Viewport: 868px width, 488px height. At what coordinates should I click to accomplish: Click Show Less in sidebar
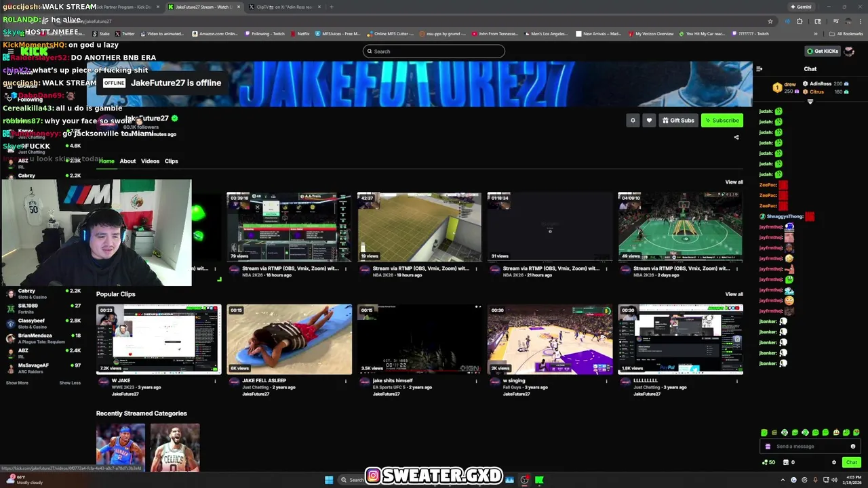(x=70, y=383)
